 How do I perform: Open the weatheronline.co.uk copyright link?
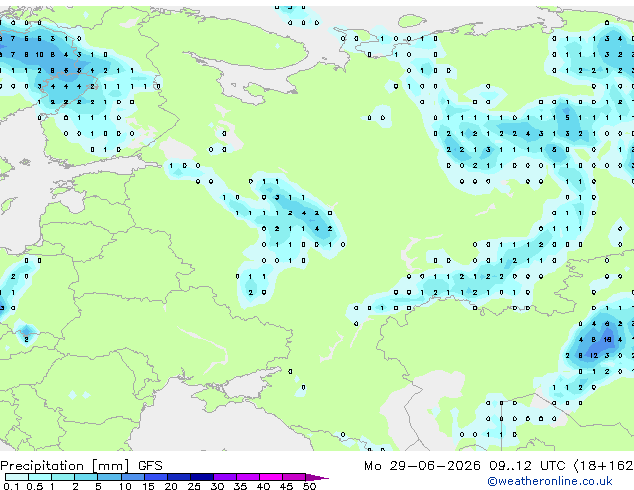pyautogui.click(x=550, y=481)
